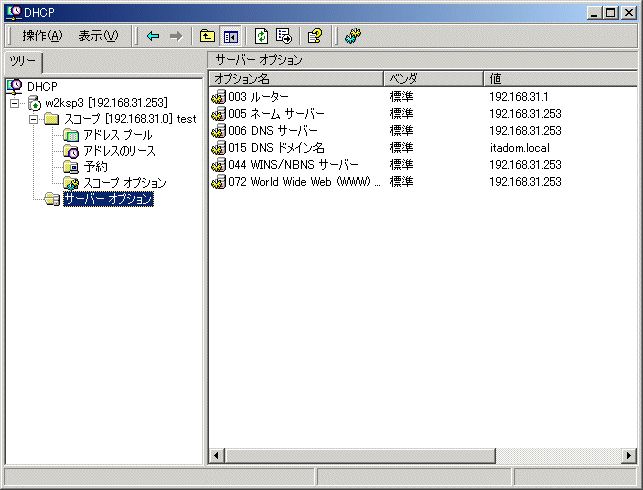Select サーバー オプション in the tree

click(108, 199)
